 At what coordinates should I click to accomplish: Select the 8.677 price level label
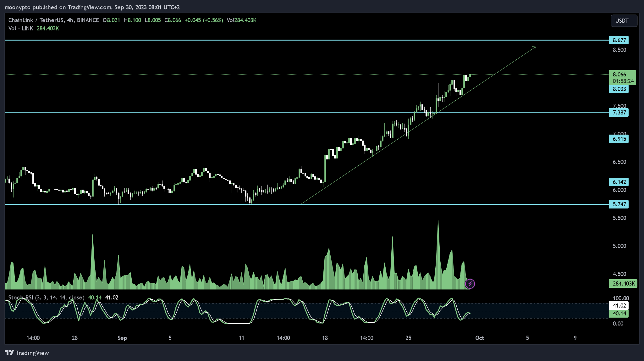click(x=619, y=40)
